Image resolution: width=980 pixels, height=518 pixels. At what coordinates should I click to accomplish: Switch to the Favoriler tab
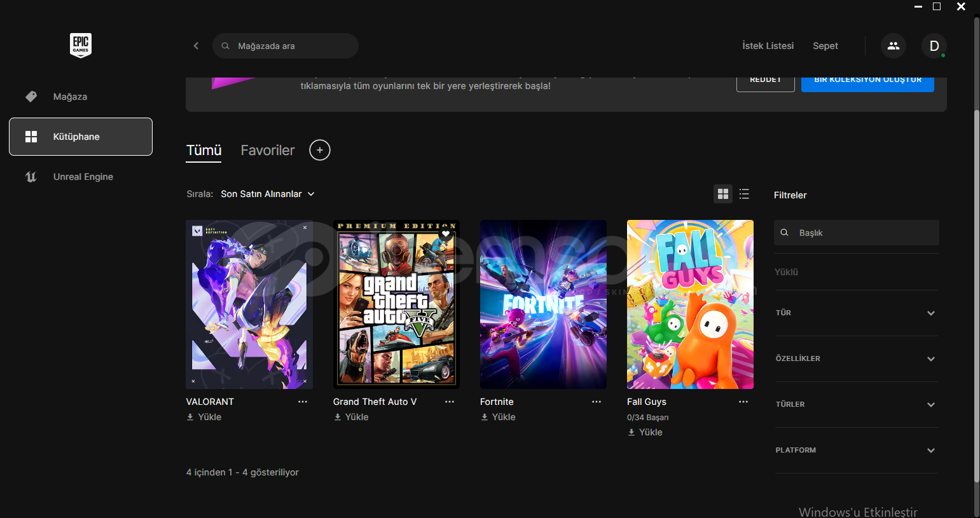tap(268, 151)
